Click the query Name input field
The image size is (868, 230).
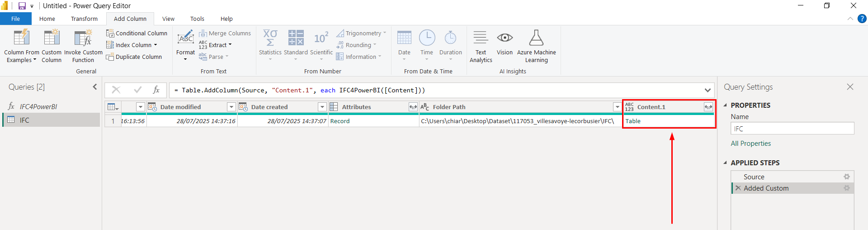tap(792, 129)
